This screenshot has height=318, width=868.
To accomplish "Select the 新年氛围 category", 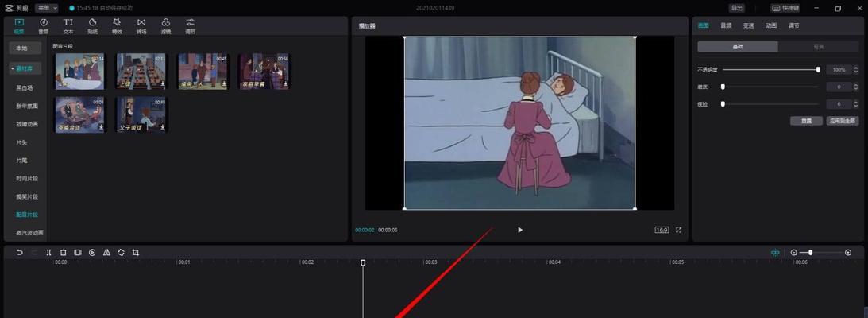I will 27,106.
